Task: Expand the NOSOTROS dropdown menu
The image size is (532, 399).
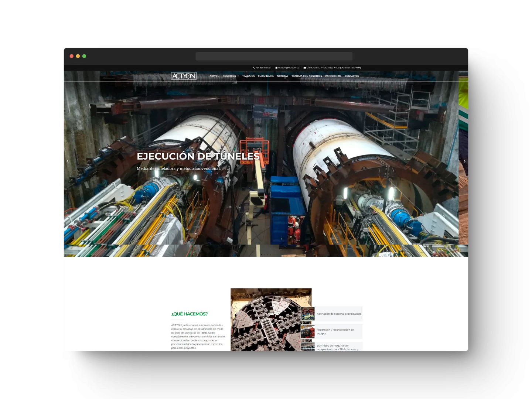Action: (x=231, y=76)
